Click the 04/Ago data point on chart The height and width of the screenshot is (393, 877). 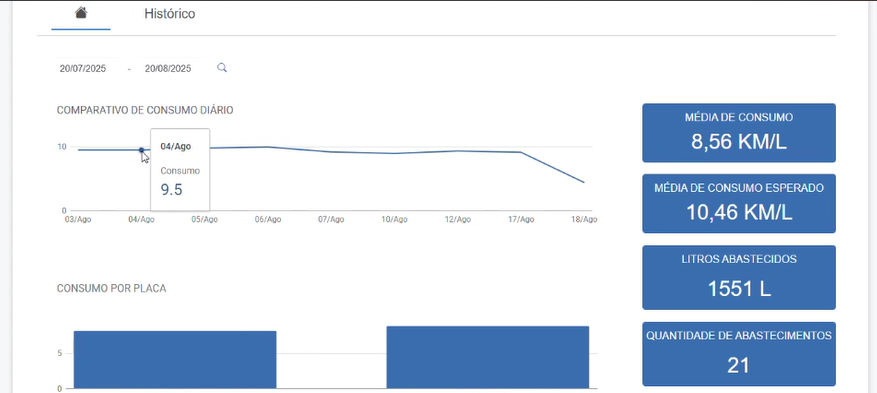141,150
